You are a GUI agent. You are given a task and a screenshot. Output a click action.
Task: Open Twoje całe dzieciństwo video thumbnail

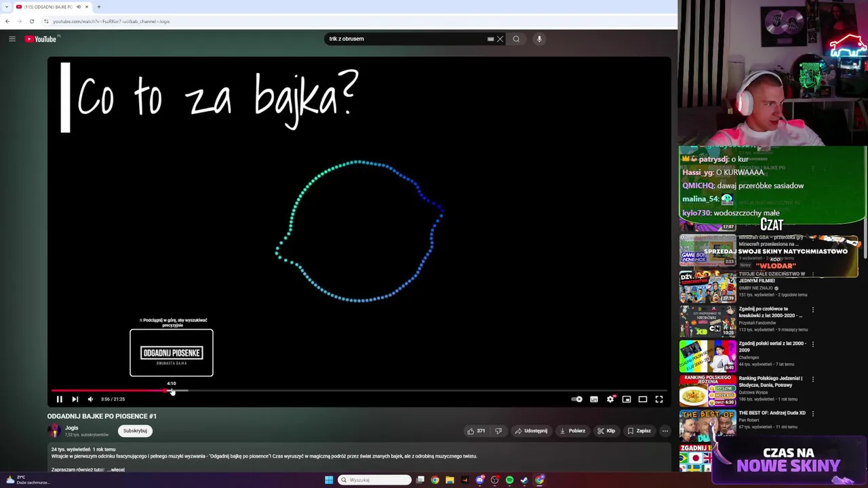(x=708, y=287)
